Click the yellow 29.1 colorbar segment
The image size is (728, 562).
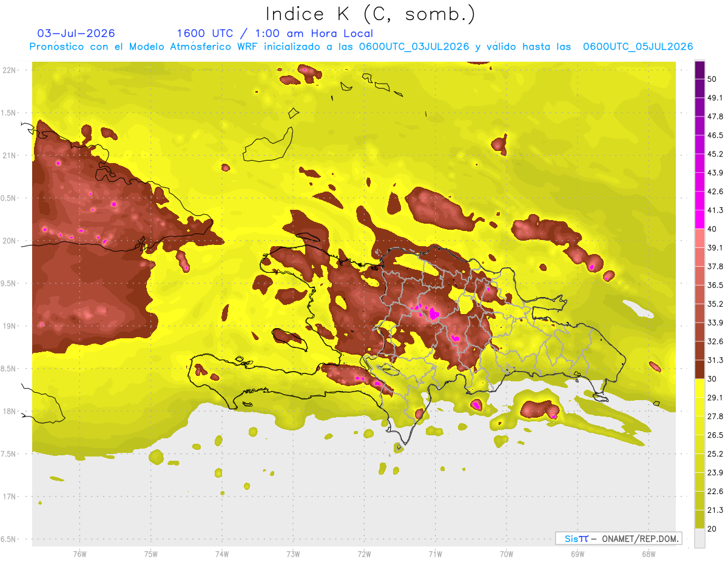699,388
